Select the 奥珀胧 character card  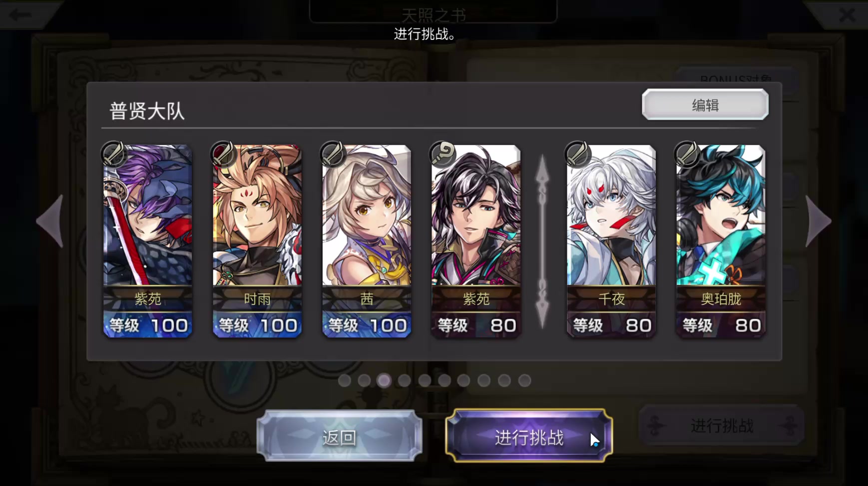point(721,242)
